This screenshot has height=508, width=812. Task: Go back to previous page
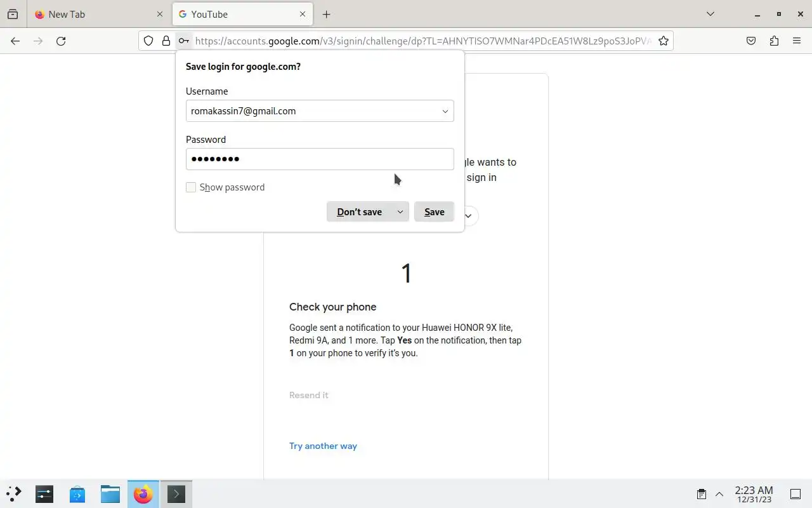pos(15,41)
